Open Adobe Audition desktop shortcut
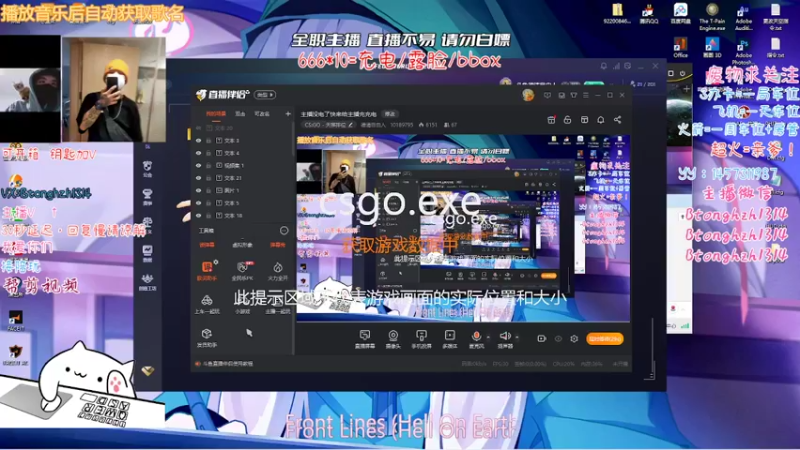 click(743, 17)
